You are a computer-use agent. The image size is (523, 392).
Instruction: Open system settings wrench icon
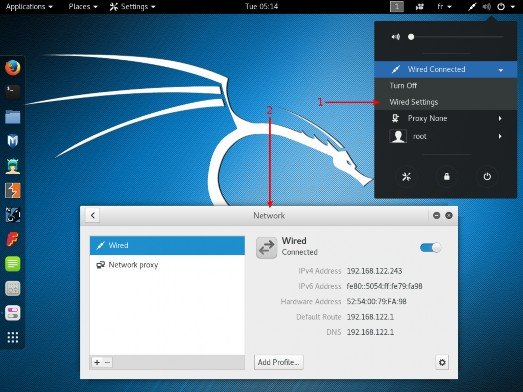coord(406,176)
